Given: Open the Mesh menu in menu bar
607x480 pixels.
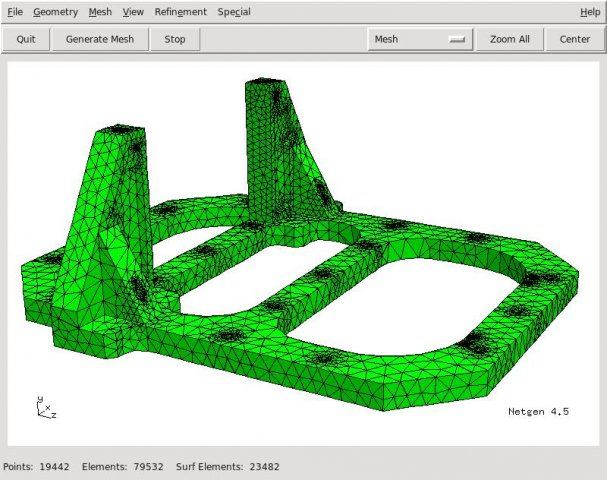Looking at the screenshot, I should pos(100,12).
